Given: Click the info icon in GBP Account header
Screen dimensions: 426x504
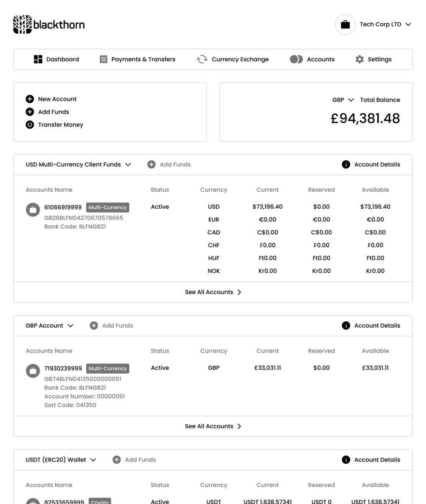Looking at the screenshot, I should pos(346,326).
